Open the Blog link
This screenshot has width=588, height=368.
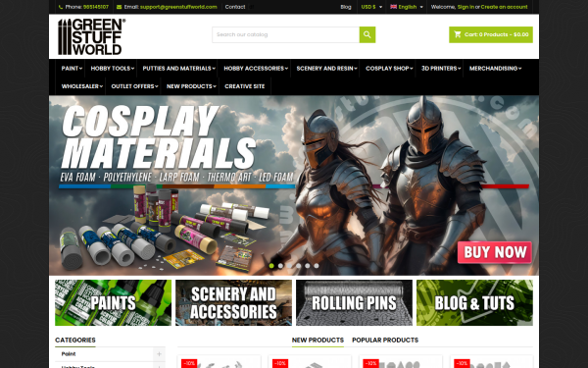346,7
